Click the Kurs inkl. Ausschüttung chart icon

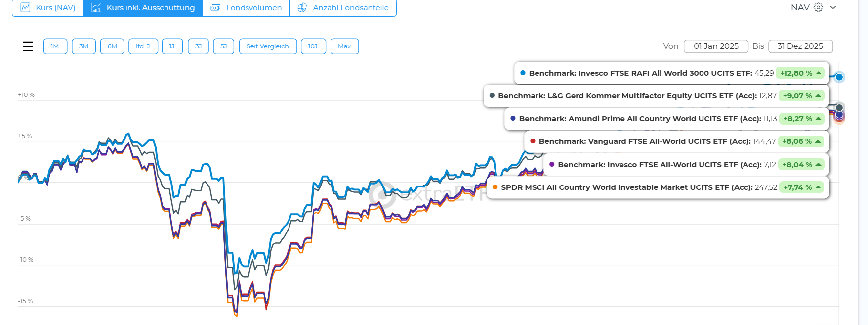(x=96, y=8)
